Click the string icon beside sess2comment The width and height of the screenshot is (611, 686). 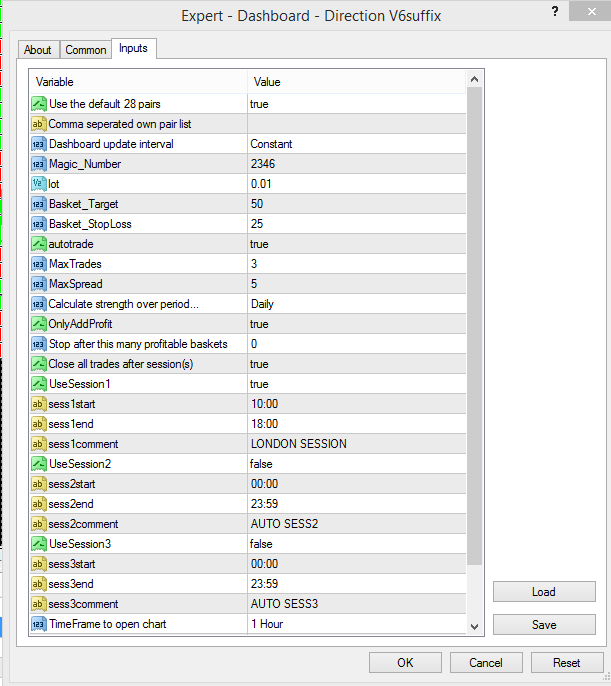(x=38, y=524)
